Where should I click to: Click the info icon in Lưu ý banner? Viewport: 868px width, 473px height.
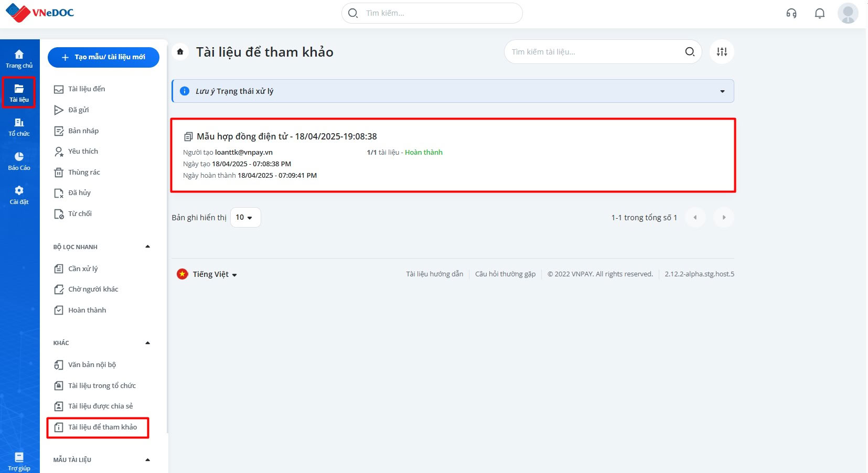tap(185, 91)
